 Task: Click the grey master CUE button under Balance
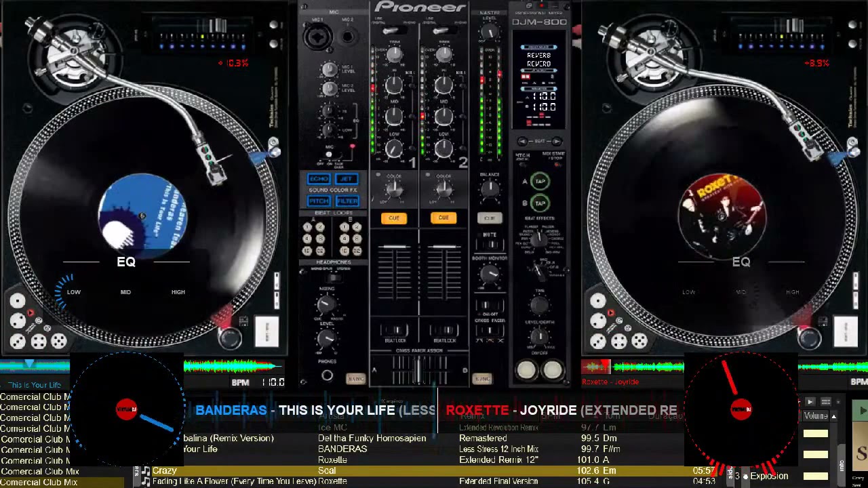(490, 218)
